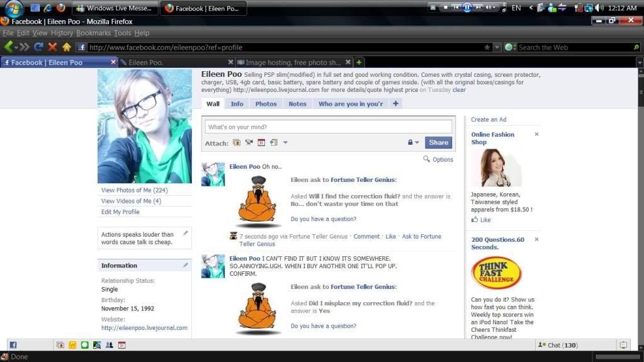This screenshot has width=644, height=362.
Task: Open the notifications icon beside Chat
Action: [623, 345]
